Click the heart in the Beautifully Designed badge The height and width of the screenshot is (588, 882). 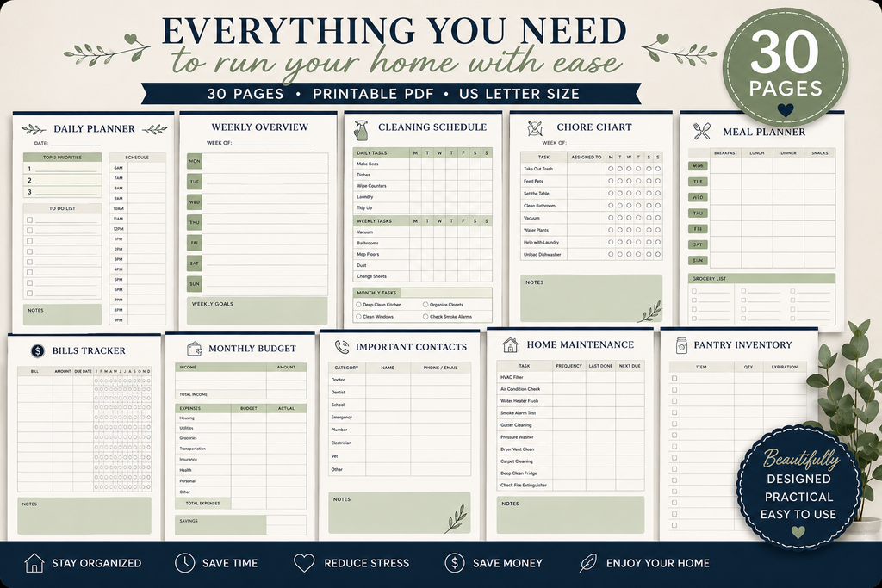tap(798, 531)
